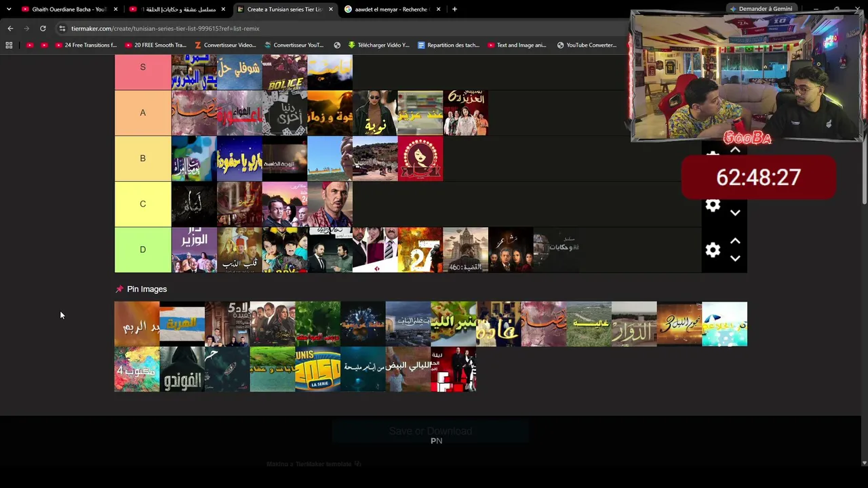
Task: Open settings gear for tier C row
Action: 712,205
